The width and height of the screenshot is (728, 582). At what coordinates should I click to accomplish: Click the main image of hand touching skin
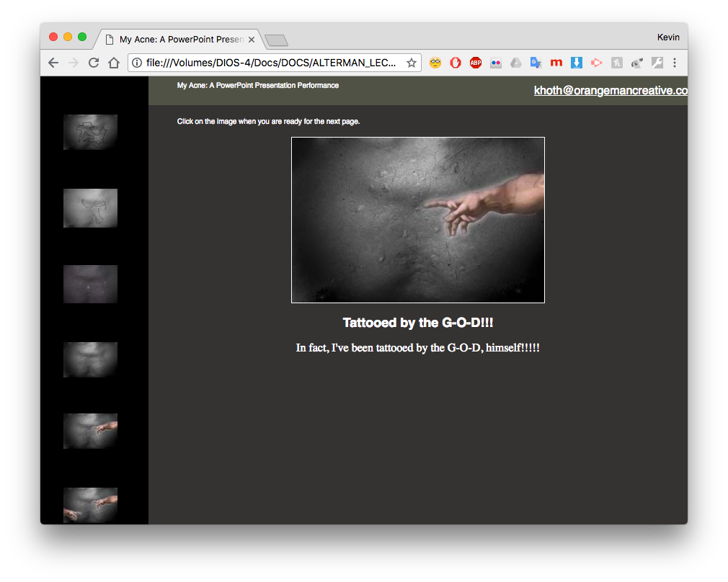418,220
